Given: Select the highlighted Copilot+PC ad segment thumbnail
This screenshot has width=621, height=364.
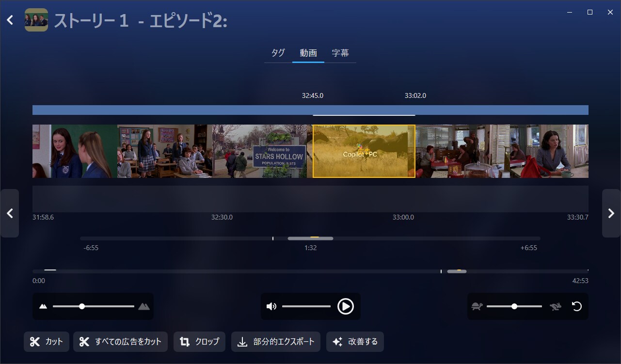Looking at the screenshot, I should pos(364,151).
